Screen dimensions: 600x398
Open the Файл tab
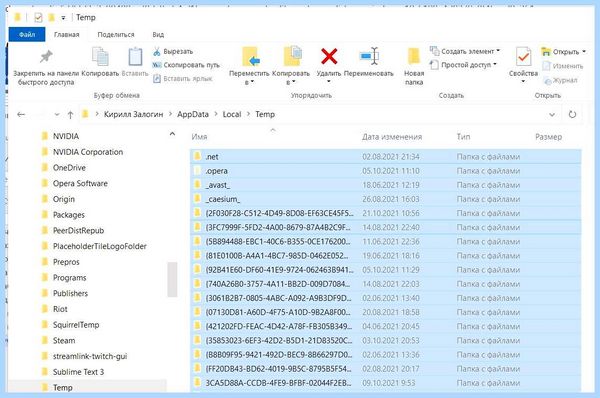pos(27,34)
